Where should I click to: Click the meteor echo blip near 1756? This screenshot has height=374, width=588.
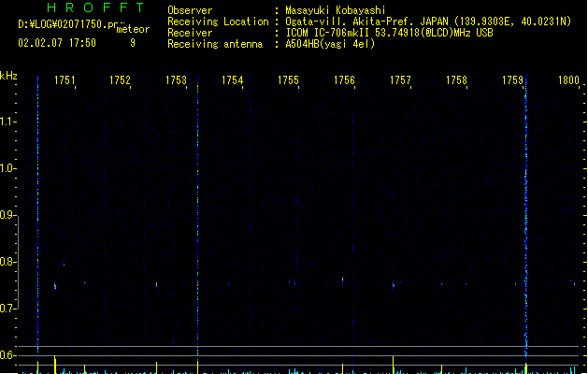[343, 280]
